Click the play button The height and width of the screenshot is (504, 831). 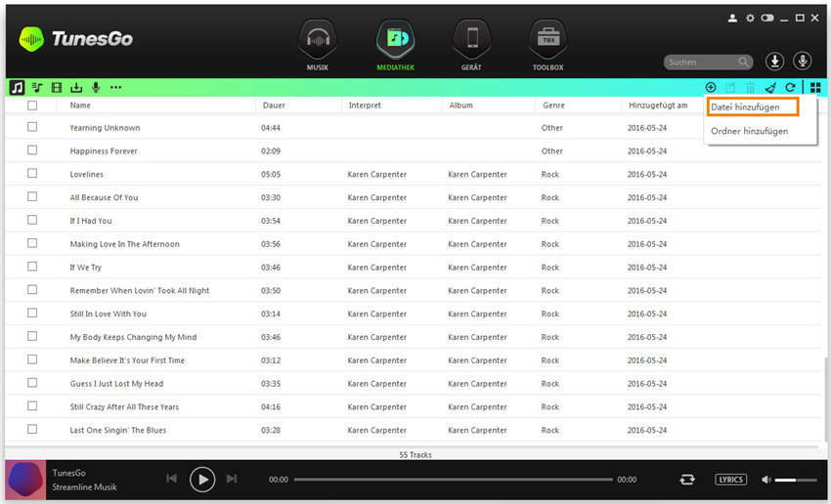[202, 480]
